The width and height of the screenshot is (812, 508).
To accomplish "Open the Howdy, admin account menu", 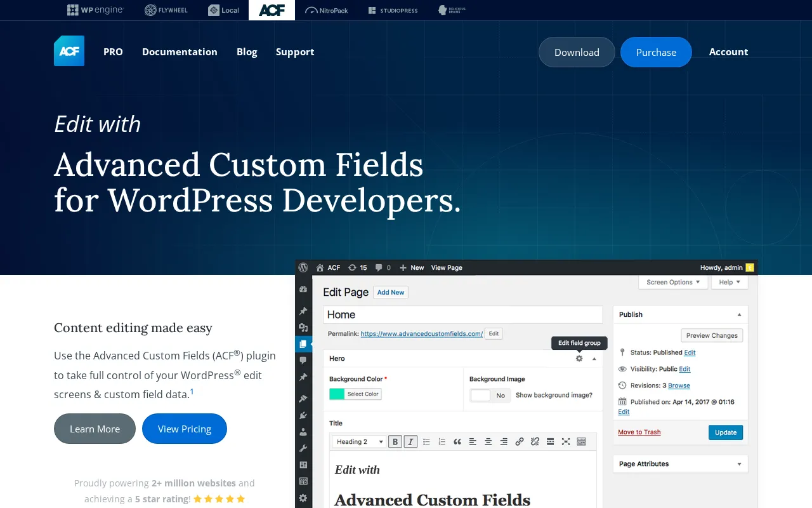I will [727, 267].
